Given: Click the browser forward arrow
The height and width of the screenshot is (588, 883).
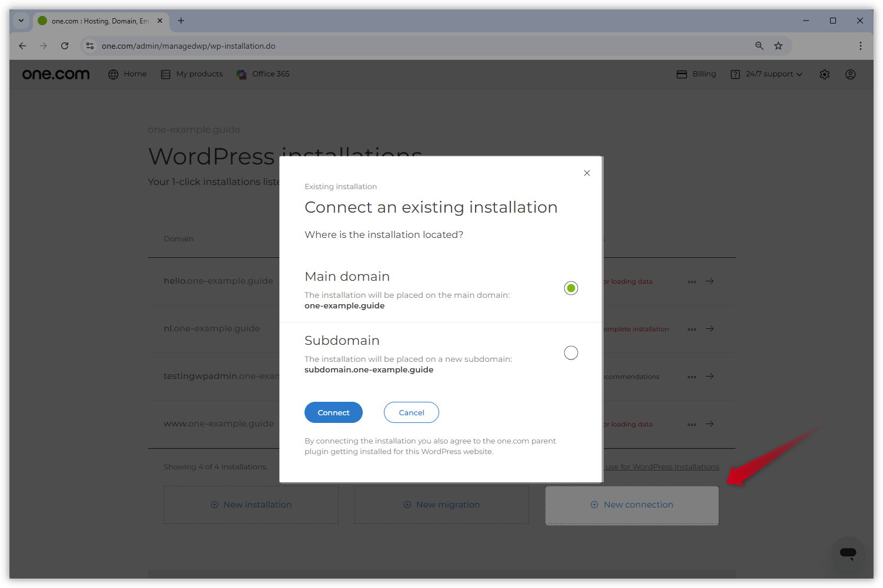Looking at the screenshot, I should point(44,46).
